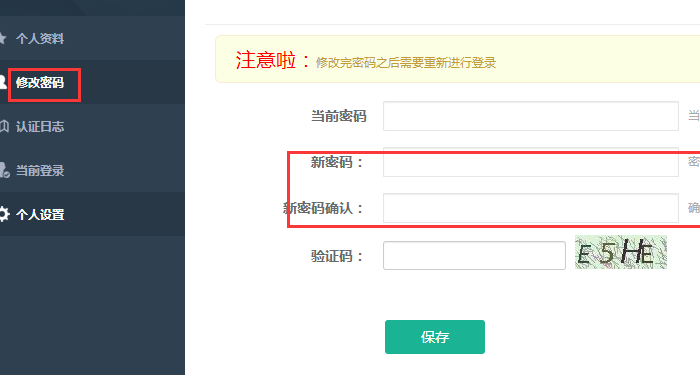Select the 新密码确认 input field
This screenshot has width=700, height=376.
[531, 208]
